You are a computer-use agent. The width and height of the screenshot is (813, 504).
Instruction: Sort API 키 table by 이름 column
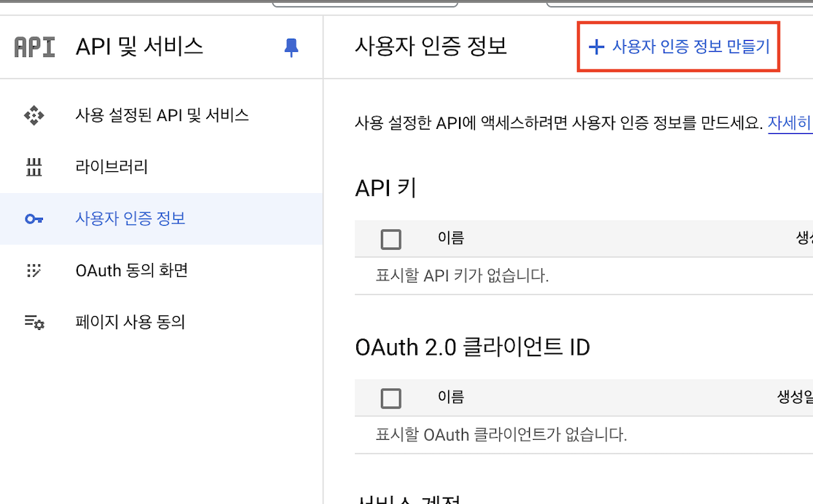tap(451, 238)
